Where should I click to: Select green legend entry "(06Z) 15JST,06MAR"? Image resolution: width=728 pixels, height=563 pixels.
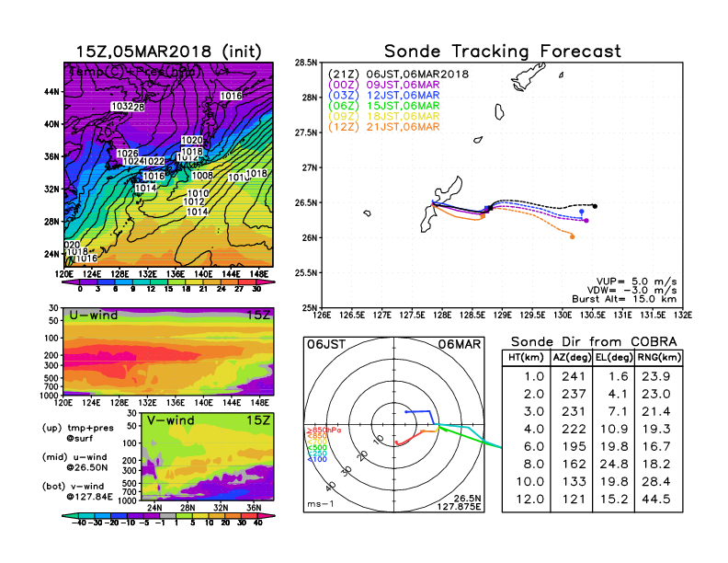point(384,106)
